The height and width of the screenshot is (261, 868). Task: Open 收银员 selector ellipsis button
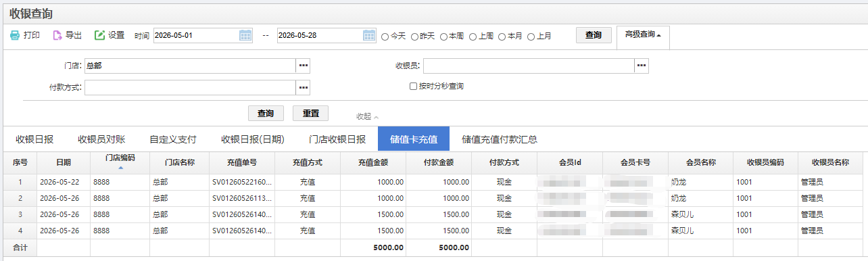642,66
